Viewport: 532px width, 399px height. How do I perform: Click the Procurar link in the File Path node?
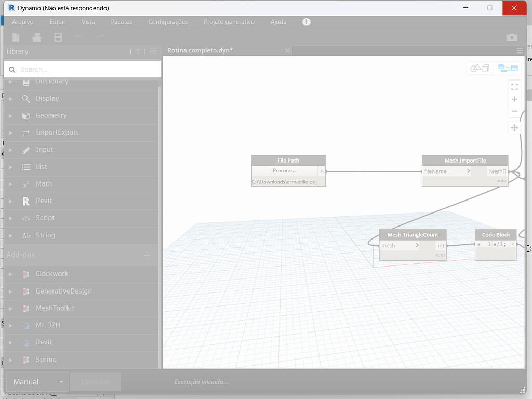284,171
